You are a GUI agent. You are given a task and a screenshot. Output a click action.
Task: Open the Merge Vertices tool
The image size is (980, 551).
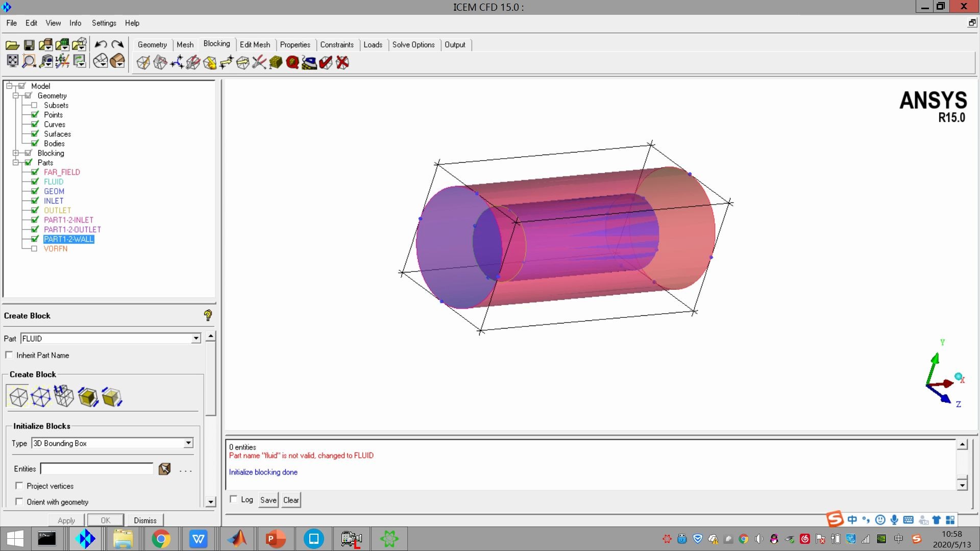pyautogui.click(x=177, y=63)
